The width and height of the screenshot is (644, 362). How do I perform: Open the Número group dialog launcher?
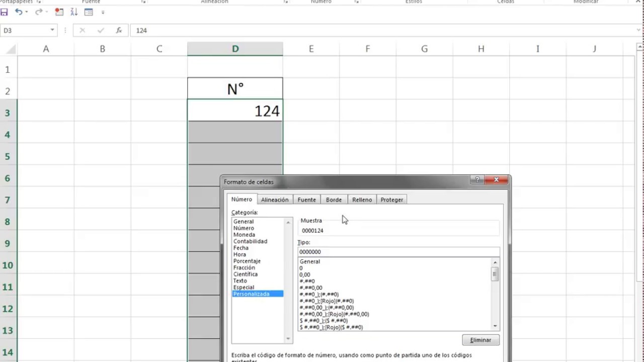[357, 2]
